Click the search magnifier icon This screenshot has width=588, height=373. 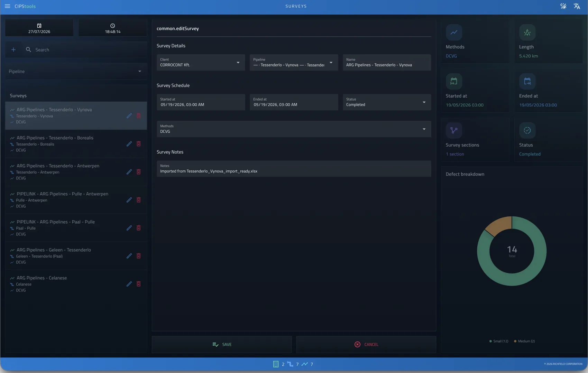[x=28, y=50]
